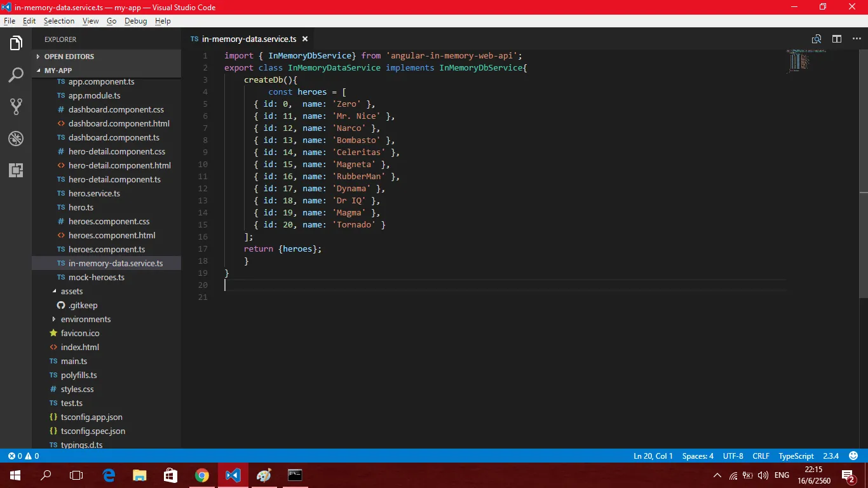Open the Debug menu

[x=135, y=21]
